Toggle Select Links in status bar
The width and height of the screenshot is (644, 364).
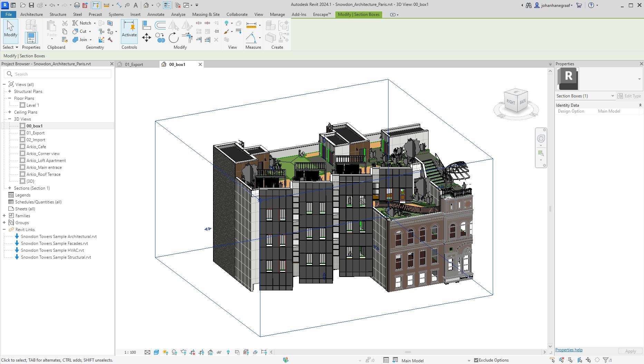coord(552,360)
